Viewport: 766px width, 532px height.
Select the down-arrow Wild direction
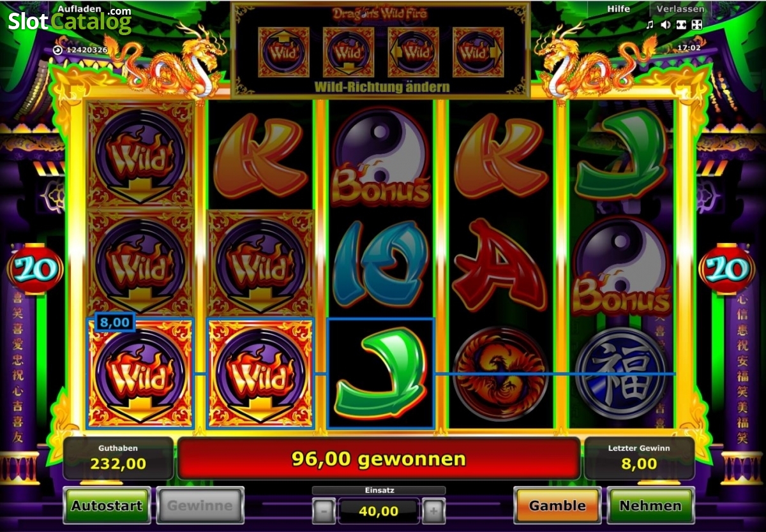(349, 52)
